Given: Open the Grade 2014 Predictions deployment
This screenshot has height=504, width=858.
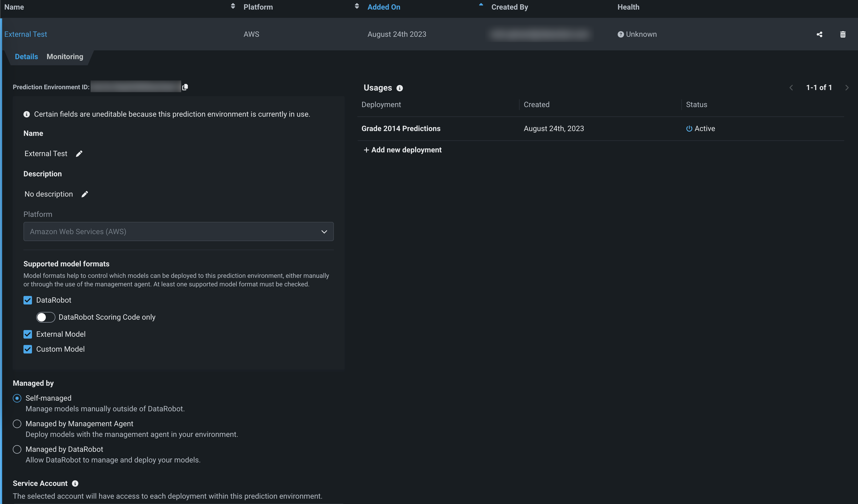Looking at the screenshot, I should (401, 129).
